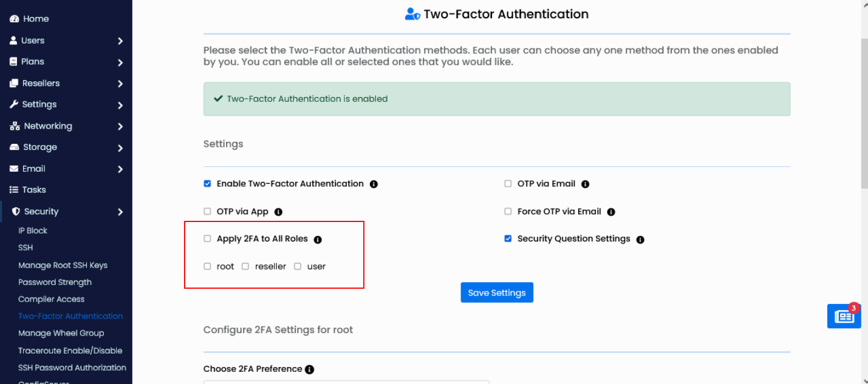Expand the Settings sidebar section
The image size is (868, 384).
pos(41,104)
